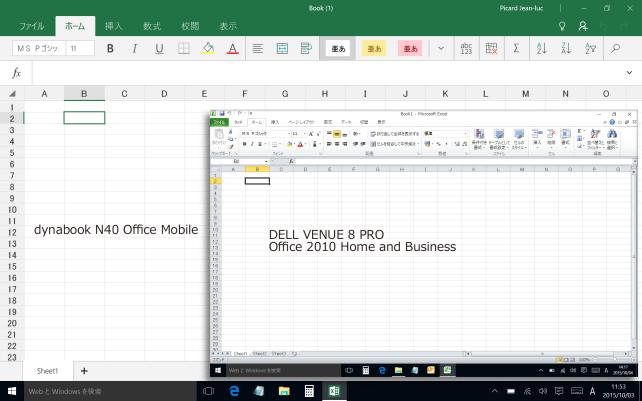Select the ホーム tab in Excel Mobile

coord(75,26)
